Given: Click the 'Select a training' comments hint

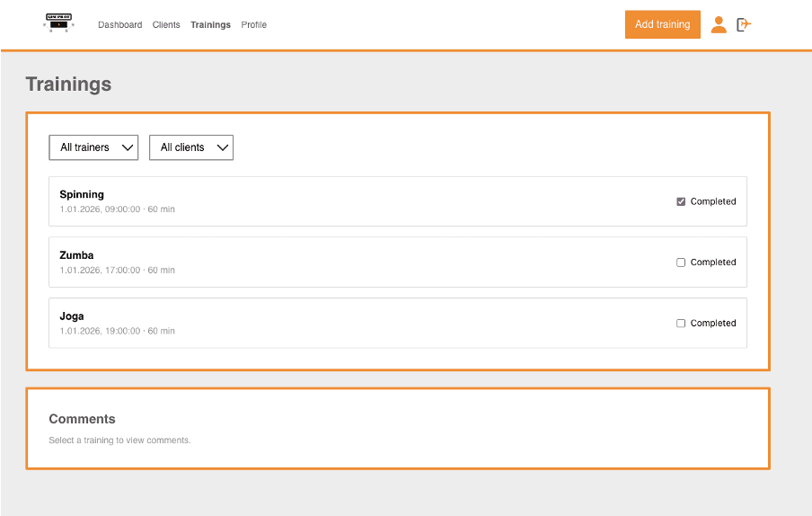Looking at the screenshot, I should 119,440.
